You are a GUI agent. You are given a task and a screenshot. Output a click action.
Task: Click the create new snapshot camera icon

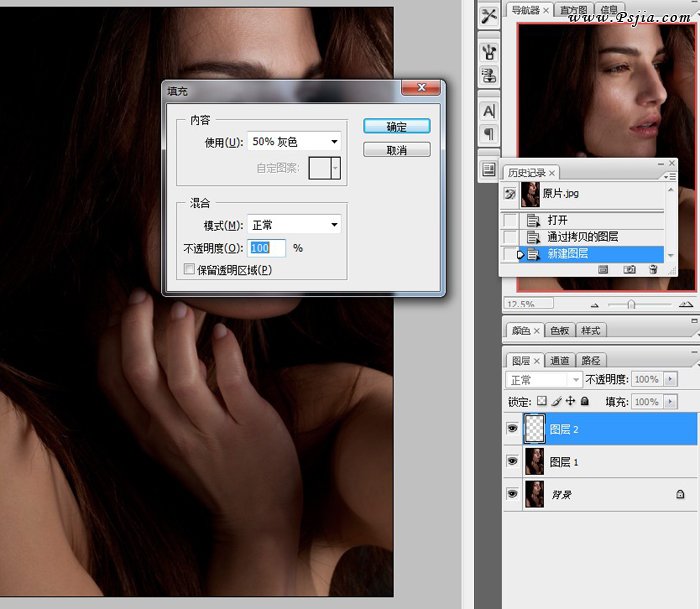click(629, 270)
